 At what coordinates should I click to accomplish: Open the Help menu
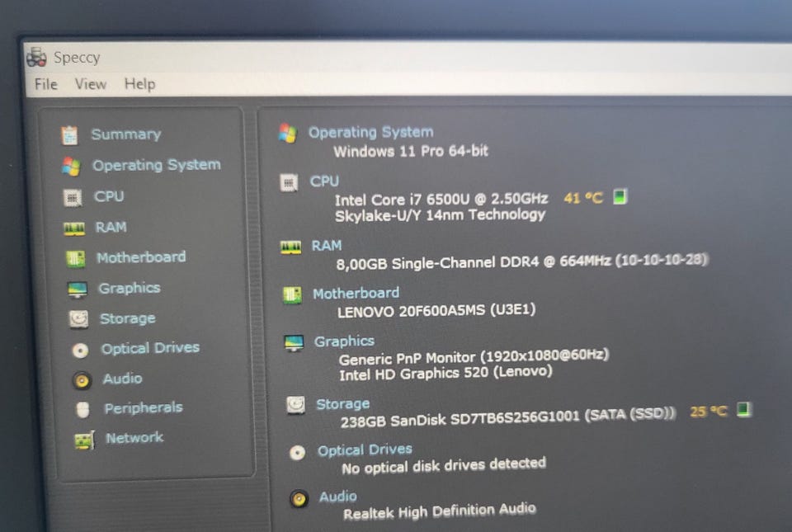(x=139, y=84)
